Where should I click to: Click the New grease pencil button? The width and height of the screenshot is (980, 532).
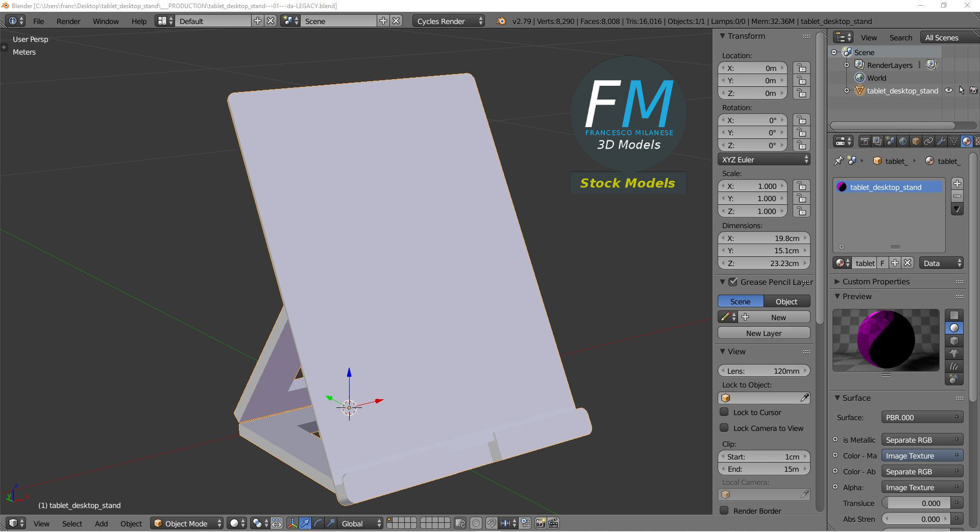click(x=775, y=317)
